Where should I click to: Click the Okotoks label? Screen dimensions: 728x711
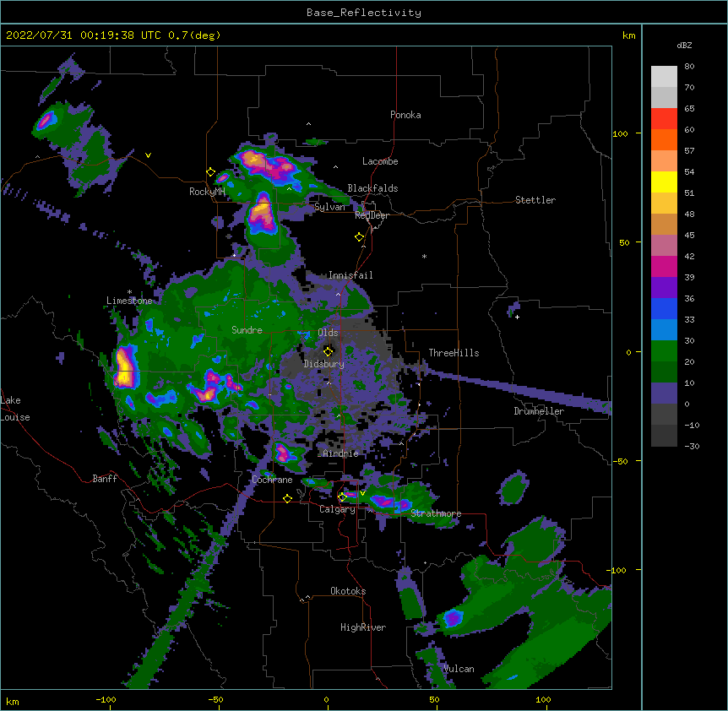(x=348, y=591)
